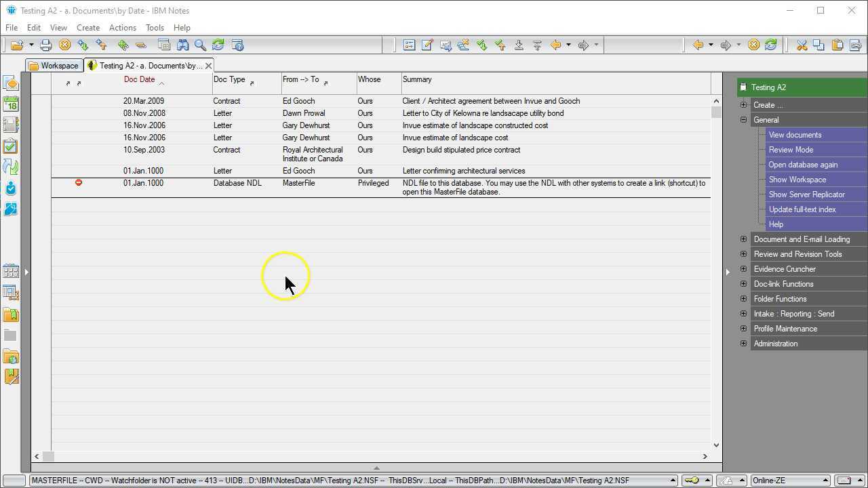Click the Edit Document pencil icon
868x488 pixels.
(427, 45)
